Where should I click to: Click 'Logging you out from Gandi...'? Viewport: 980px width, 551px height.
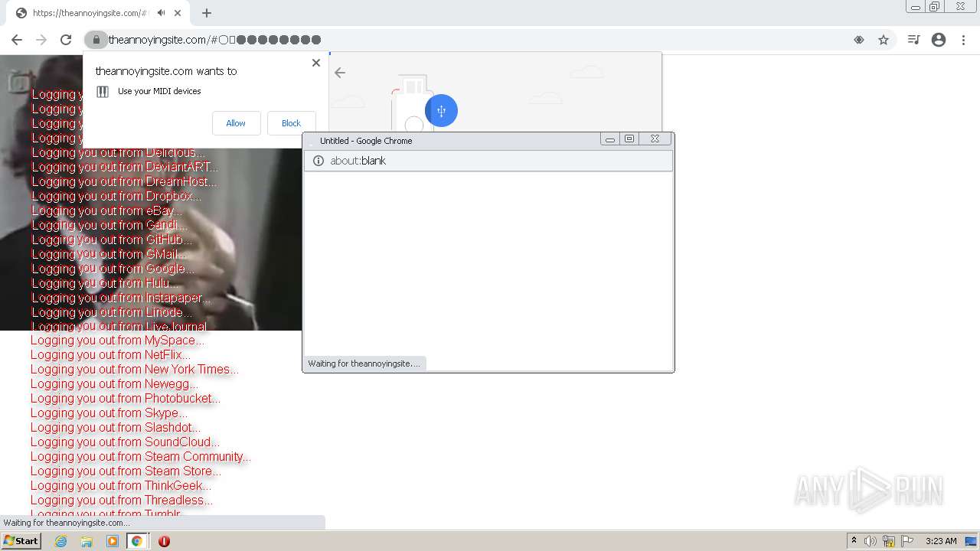click(109, 225)
